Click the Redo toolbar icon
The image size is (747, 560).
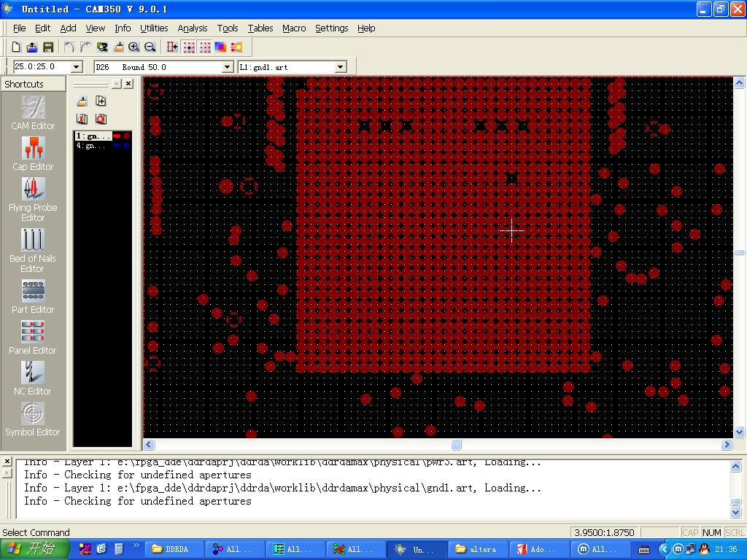pyautogui.click(x=86, y=47)
